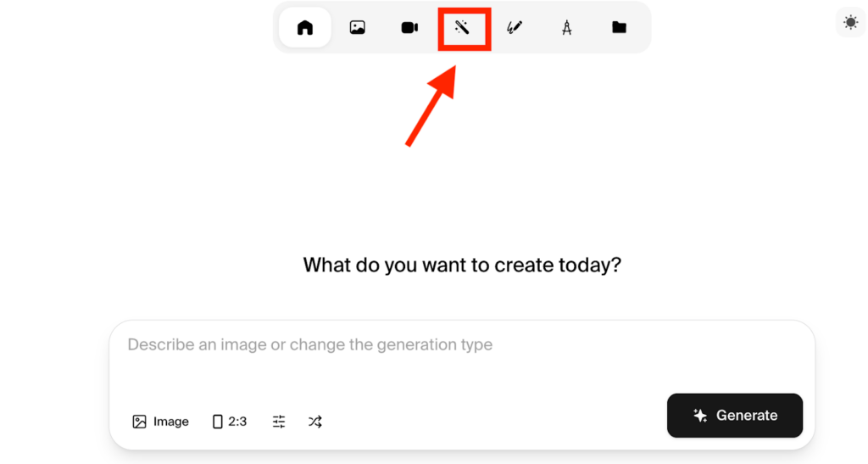868x464 pixels.
Task: Open the pen sketch tool
Action: tap(515, 28)
